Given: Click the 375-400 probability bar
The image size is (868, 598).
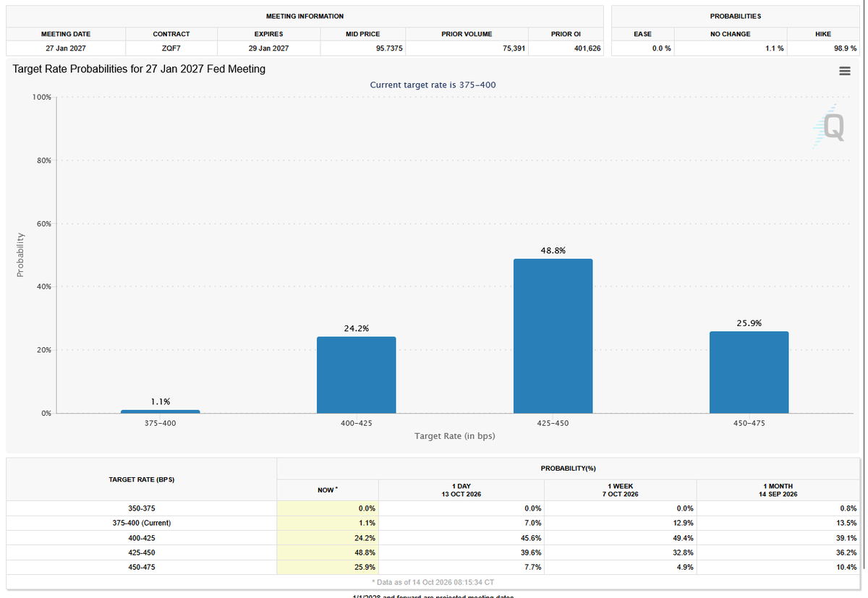Looking at the screenshot, I should point(160,411).
